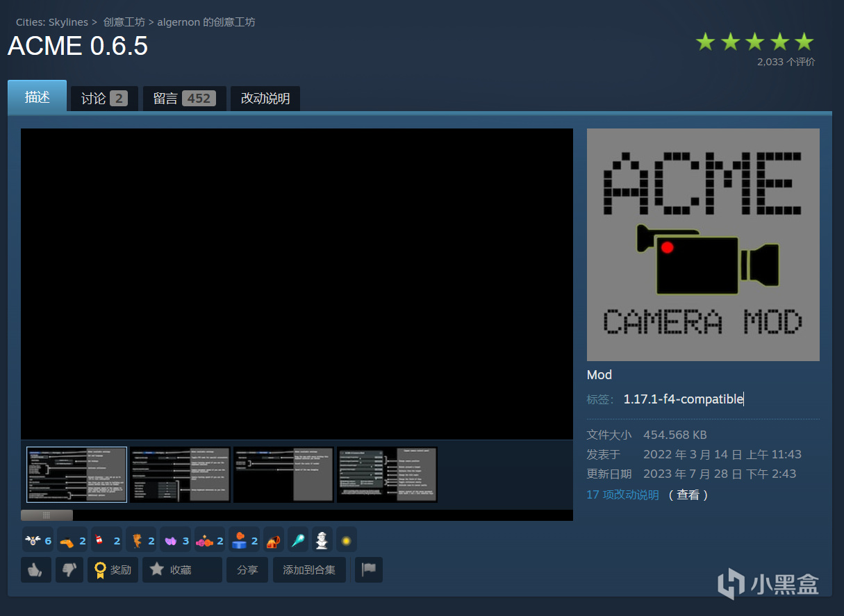Viewport: 844px width, 616px height.
Task: Click the thumbs up rate button
Action: [x=36, y=569]
